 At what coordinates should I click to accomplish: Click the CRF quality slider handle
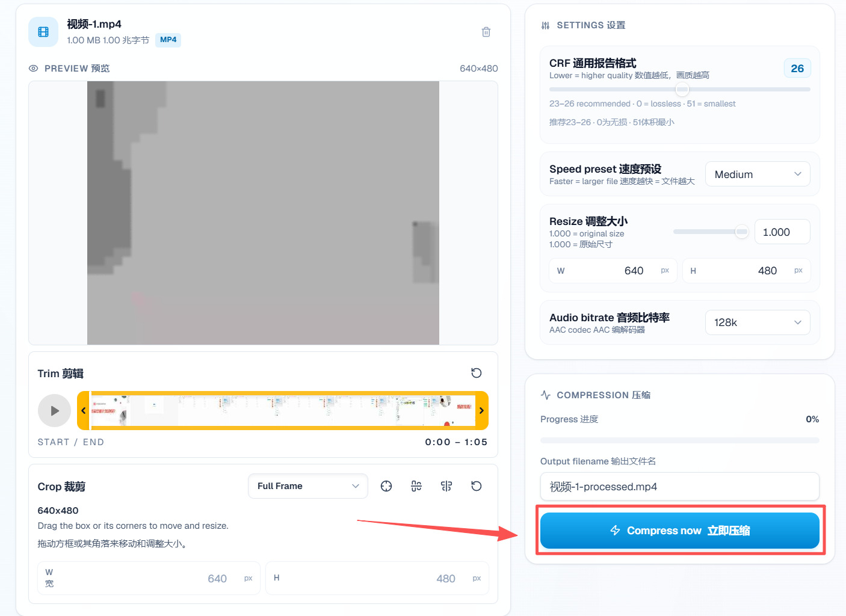click(x=682, y=89)
